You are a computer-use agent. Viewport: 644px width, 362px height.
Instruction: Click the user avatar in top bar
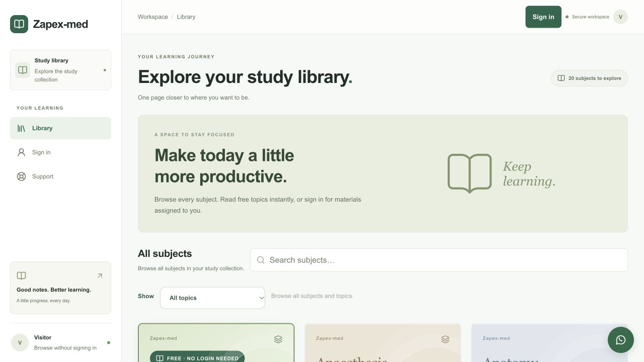tap(620, 17)
